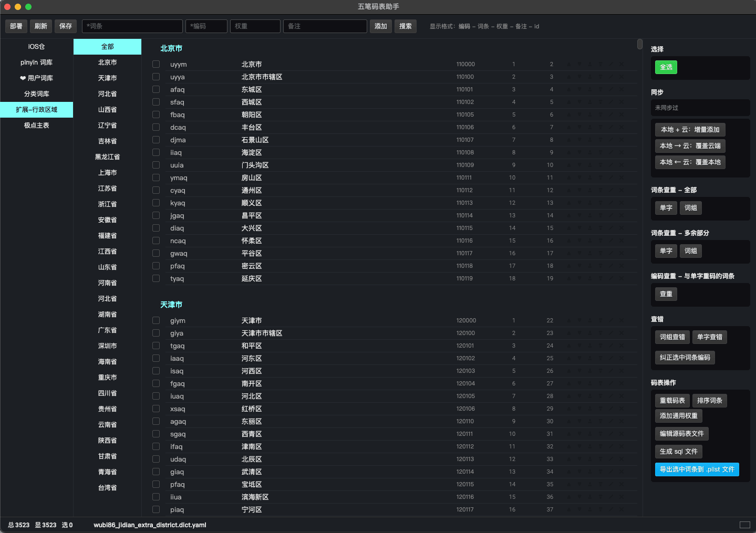756x533 pixels.
Task: Switch to the 分类词库 dictionary tab
Action: click(37, 94)
